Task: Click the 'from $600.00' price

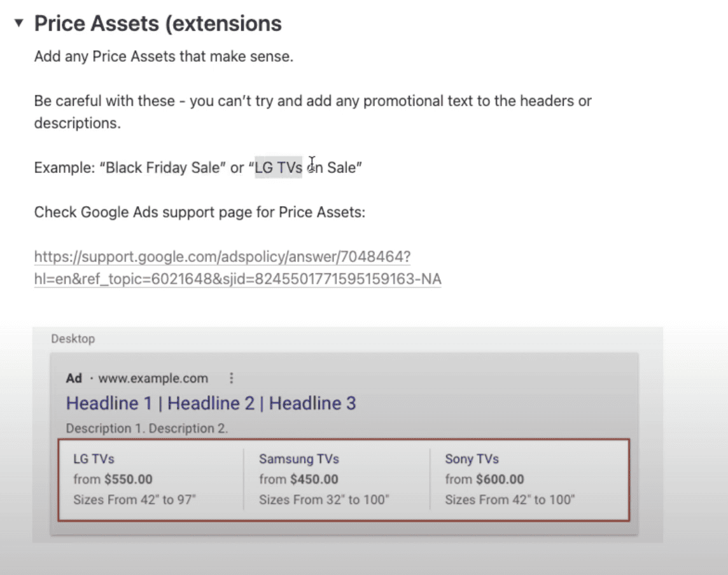Action: pyautogui.click(x=484, y=479)
